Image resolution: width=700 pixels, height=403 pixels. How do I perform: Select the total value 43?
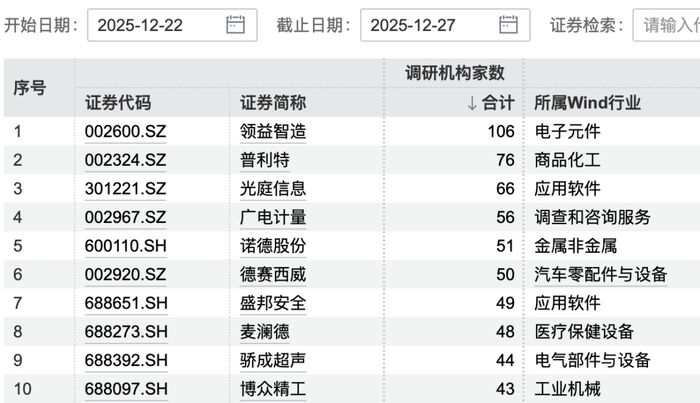[x=505, y=389]
